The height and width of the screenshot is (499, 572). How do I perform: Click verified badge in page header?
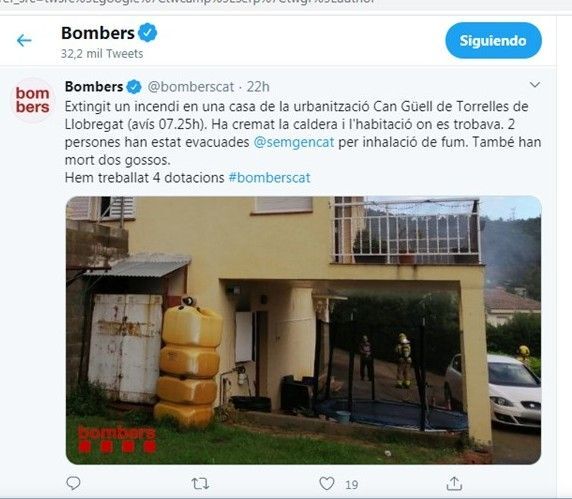tap(147, 32)
